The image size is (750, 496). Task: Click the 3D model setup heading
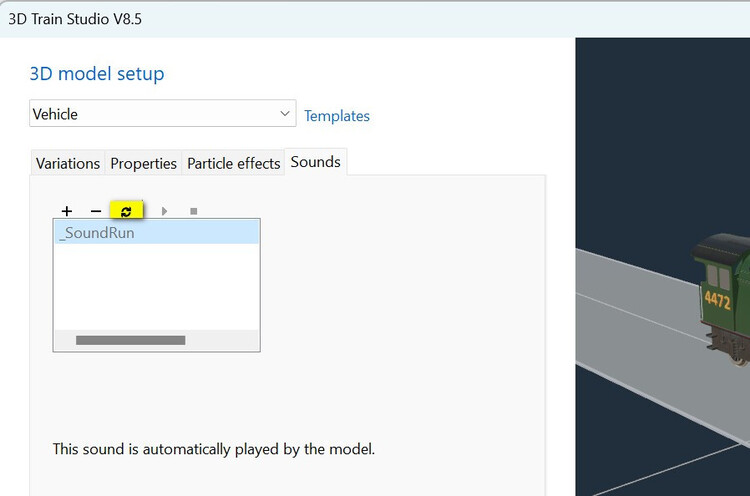pos(97,74)
